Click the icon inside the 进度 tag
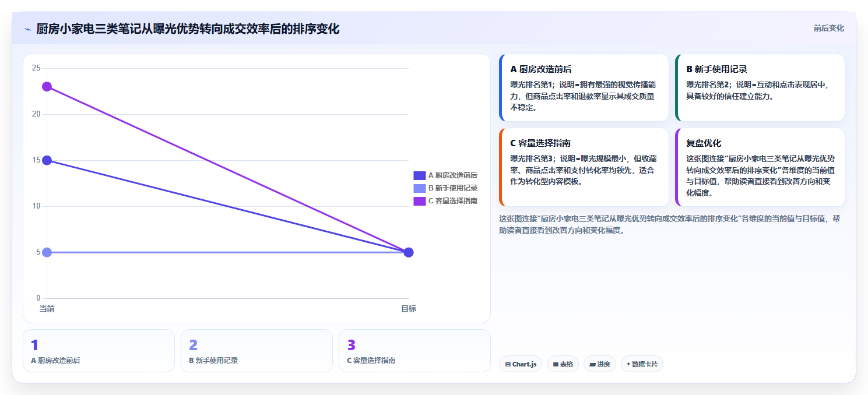This screenshot has width=868, height=395. (x=592, y=365)
